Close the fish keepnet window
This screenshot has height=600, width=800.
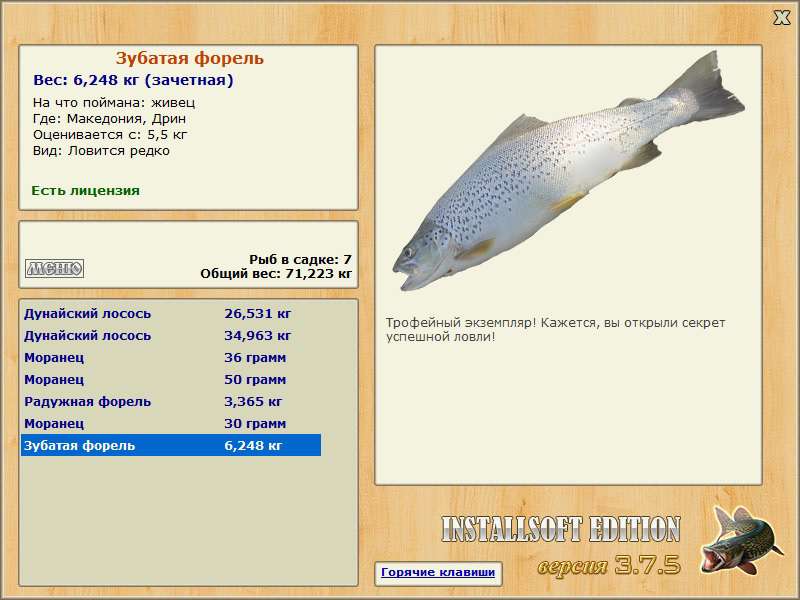(781, 18)
